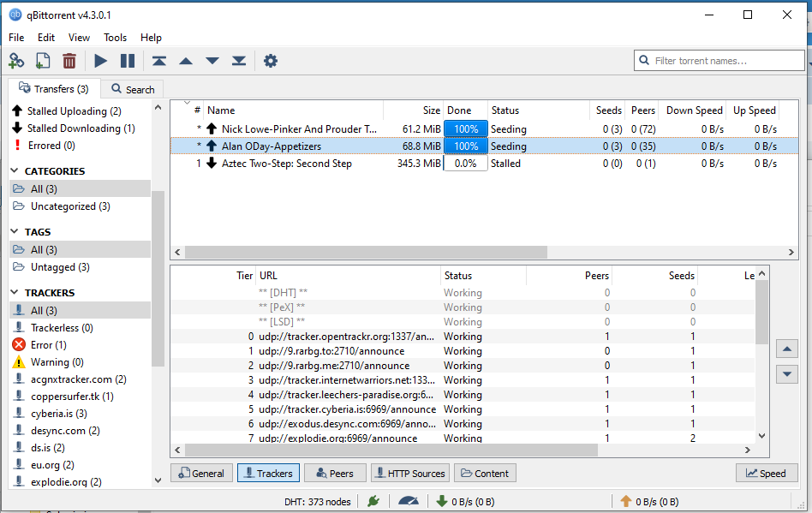The height and width of the screenshot is (513, 812).
Task: Select the ** [DHT] ** tracker row
Action: tap(463, 293)
